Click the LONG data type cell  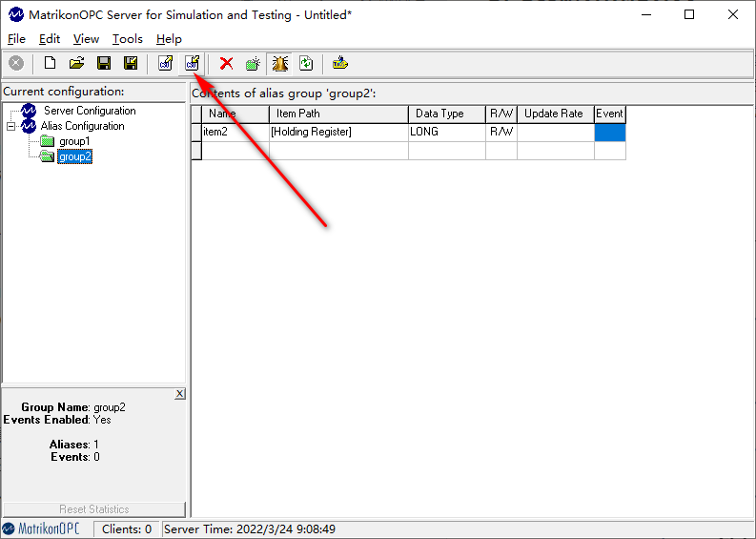tap(447, 133)
